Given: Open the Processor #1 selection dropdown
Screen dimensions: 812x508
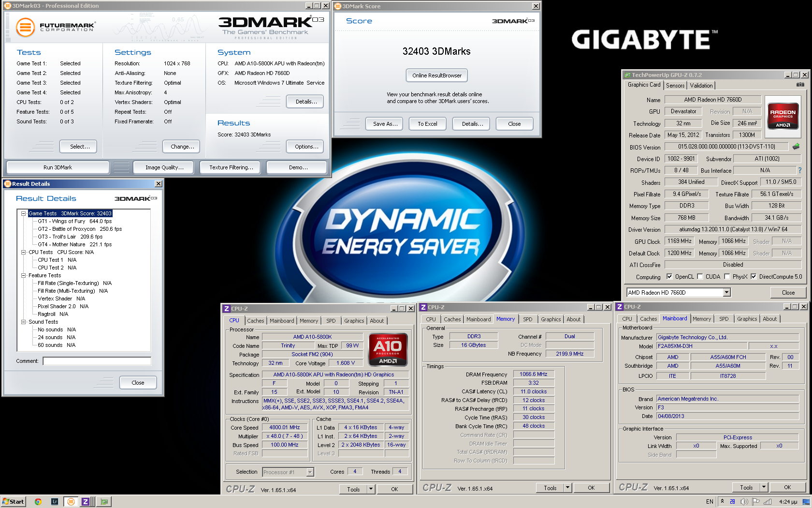Looking at the screenshot, I should pyautogui.click(x=310, y=472).
